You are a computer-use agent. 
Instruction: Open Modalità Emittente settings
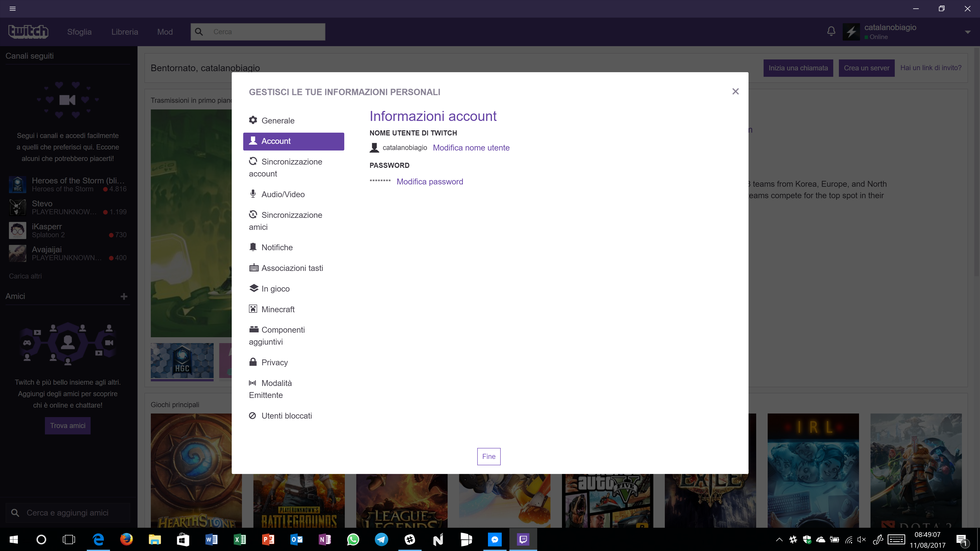coord(293,389)
